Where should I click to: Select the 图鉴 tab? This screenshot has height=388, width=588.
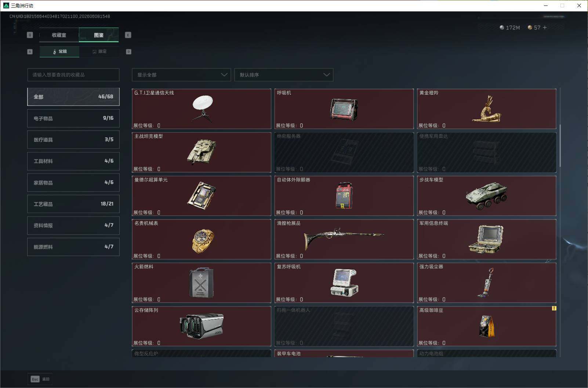pos(99,35)
